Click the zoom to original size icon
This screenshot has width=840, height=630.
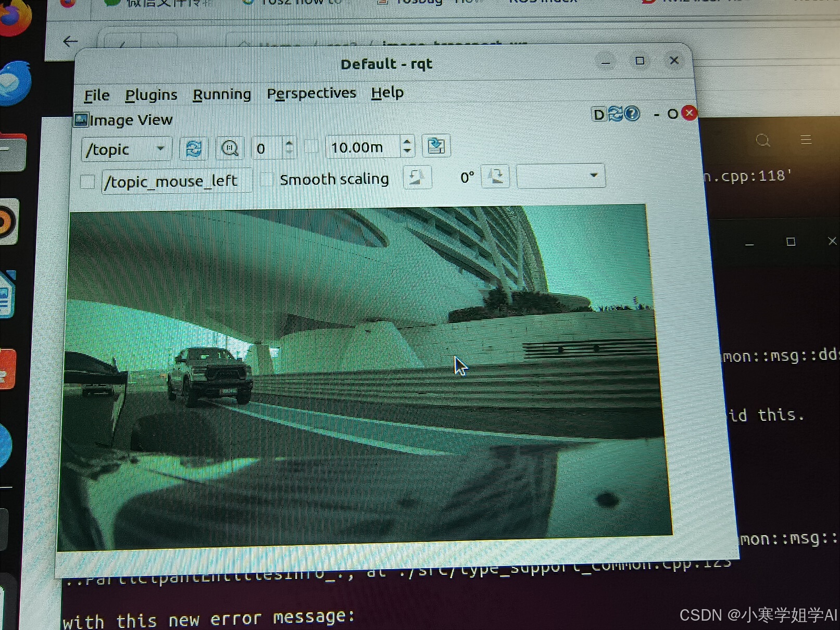click(230, 148)
